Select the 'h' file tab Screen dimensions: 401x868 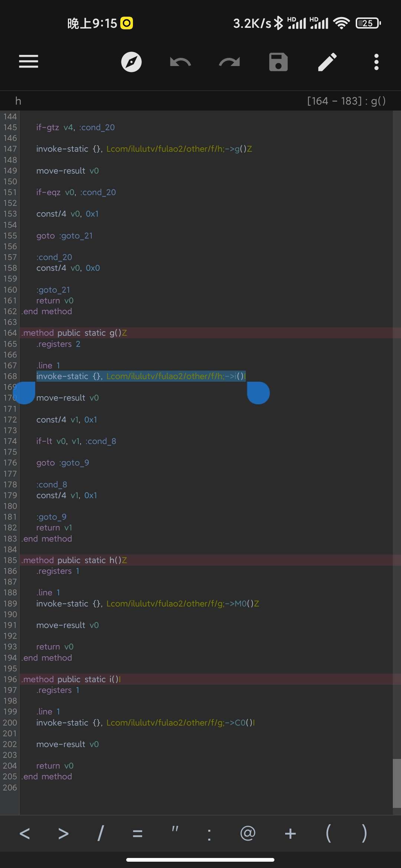pos(18,101)
